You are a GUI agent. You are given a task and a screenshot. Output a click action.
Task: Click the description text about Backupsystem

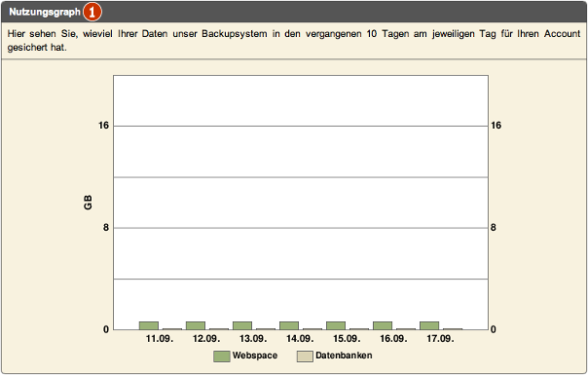(294, 41)
